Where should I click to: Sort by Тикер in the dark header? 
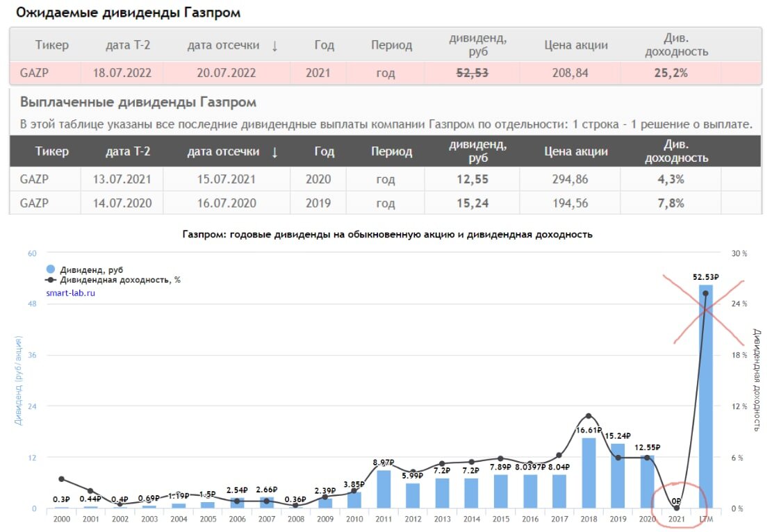(x=51, y=151)
